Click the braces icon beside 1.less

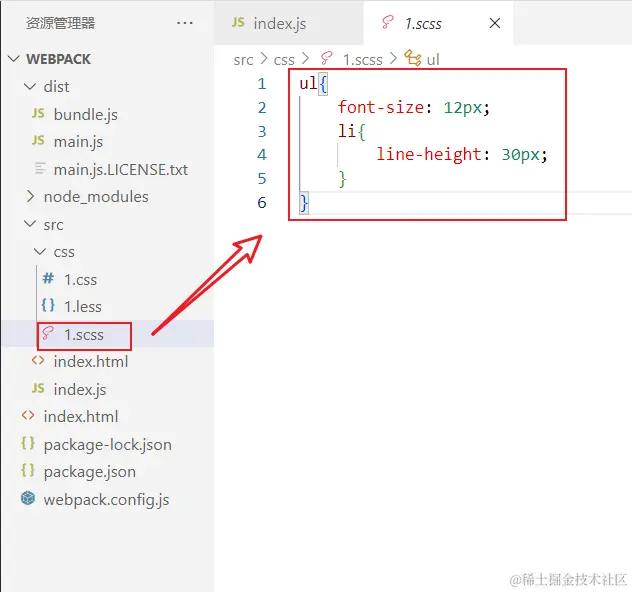coord(48,305)
